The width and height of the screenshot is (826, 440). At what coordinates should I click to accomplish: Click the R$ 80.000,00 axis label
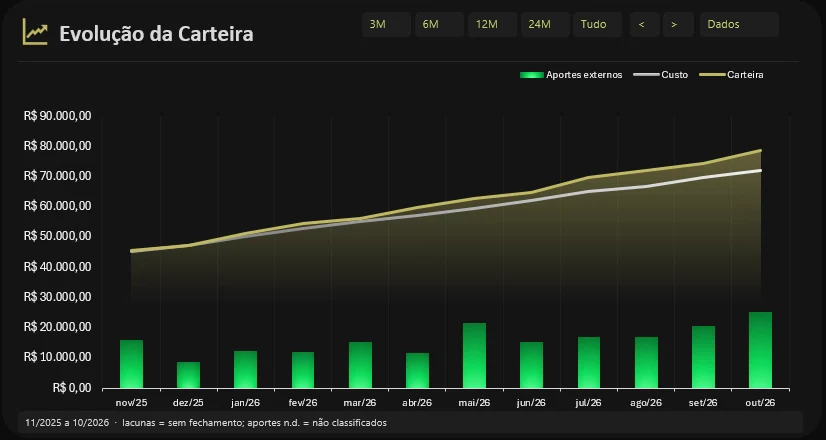tap(57, 145)
